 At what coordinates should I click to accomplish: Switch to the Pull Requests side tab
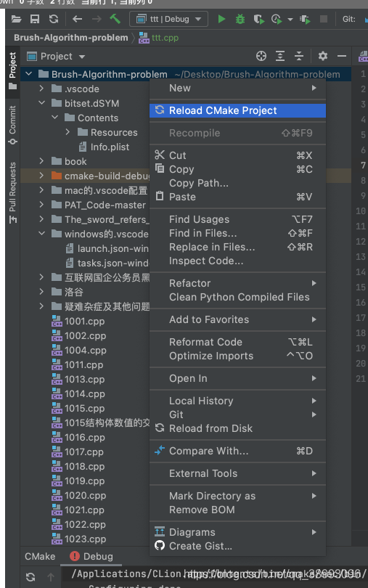pos(13,193)
